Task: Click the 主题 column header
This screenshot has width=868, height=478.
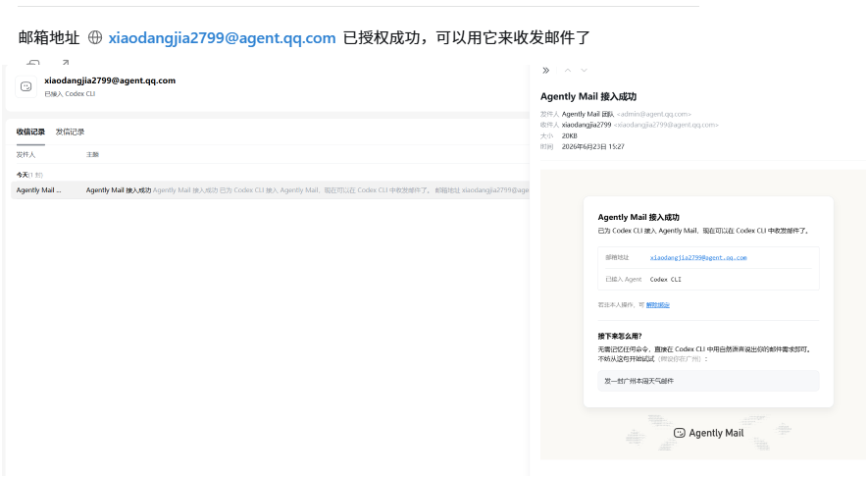Action: [x=92, y=154]
